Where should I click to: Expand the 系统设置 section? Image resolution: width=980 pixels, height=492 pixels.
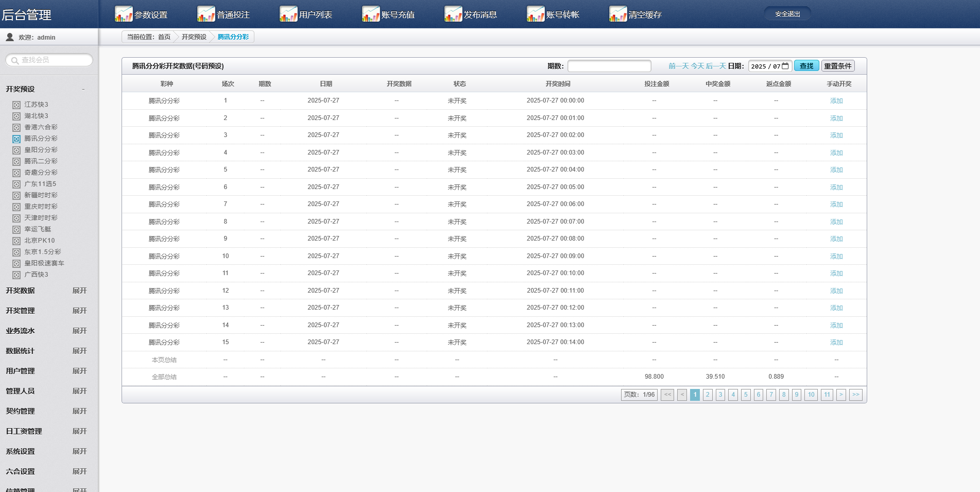pos(79,451)
